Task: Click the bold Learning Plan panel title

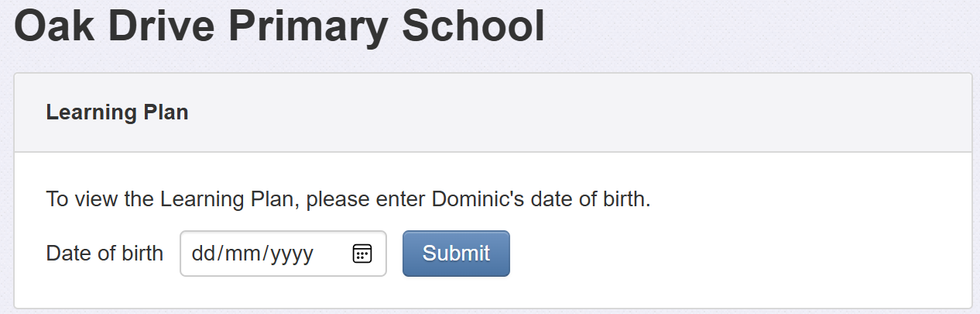Action: pyautogui.click(x=117, y=112)
